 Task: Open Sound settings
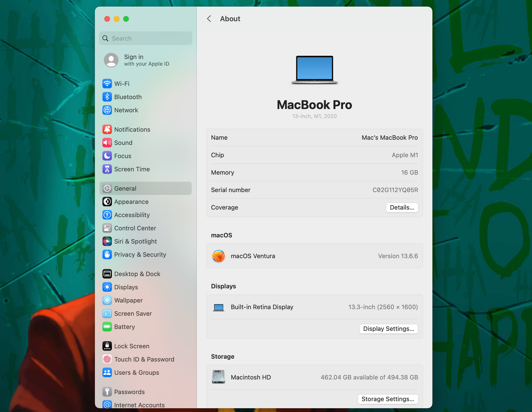click(x=123, y=142)
